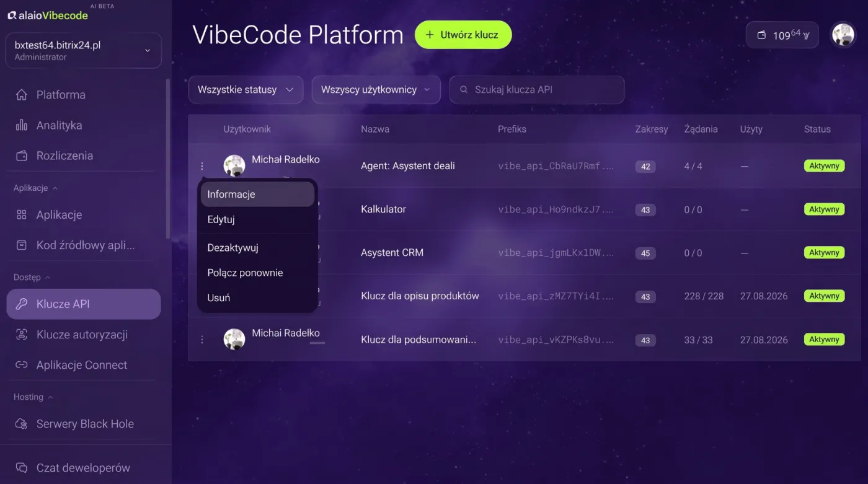868x484 pixels.
Task: Click the alaio Vibecode logo
Action: (x=48, y=15)
